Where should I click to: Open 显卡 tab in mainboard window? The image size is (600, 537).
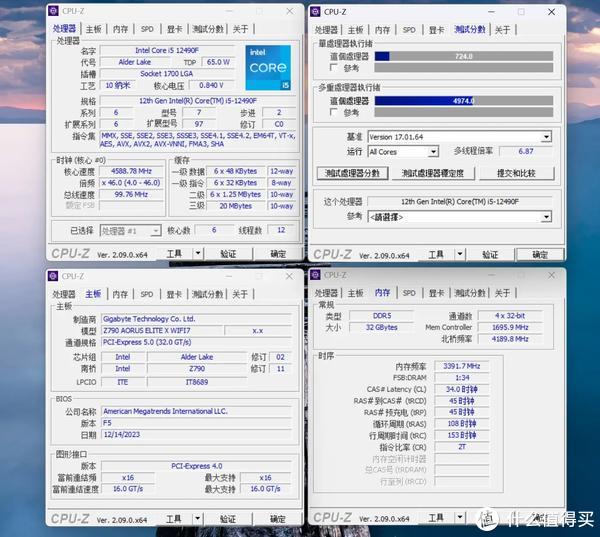pos(174,294)
